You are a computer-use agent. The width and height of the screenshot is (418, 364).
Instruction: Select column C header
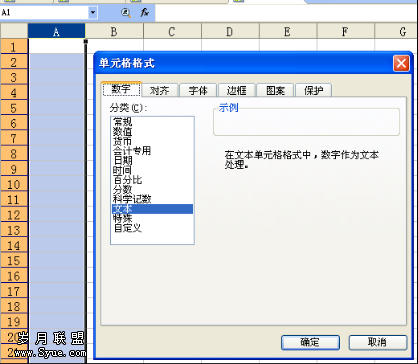point(172,31)
